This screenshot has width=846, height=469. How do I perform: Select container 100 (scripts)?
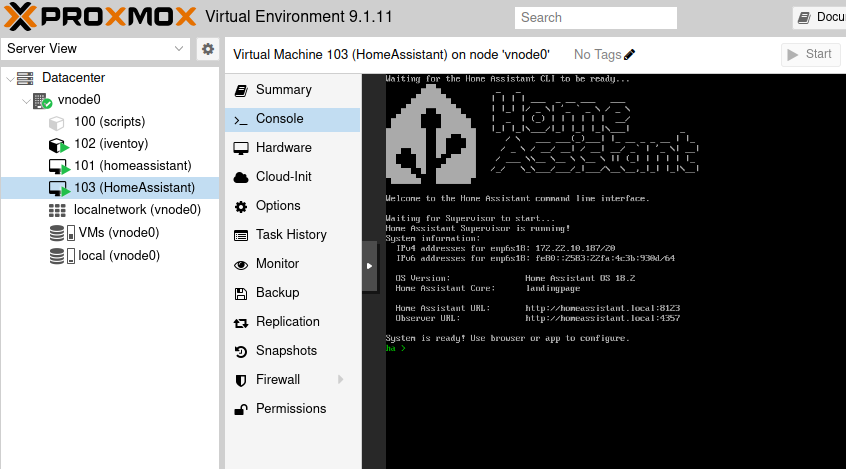click(x=110, y=122)
